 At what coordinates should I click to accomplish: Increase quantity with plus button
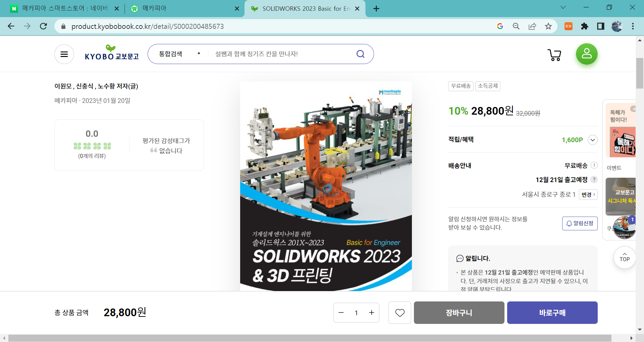click(x=372, y=312)
